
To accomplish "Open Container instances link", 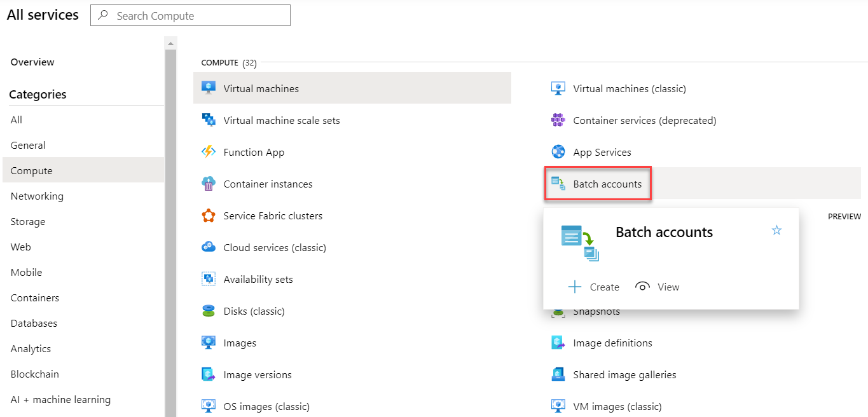I will 268,184.
